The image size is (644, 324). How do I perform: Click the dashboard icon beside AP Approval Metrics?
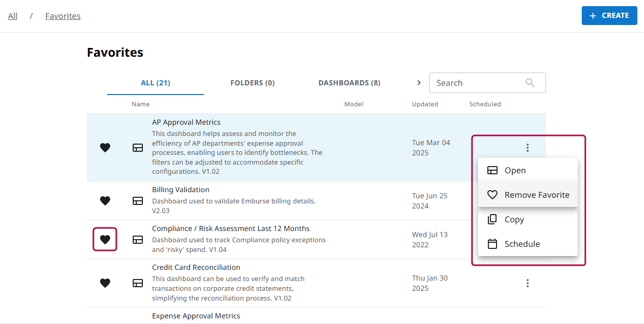click(138, 148)
